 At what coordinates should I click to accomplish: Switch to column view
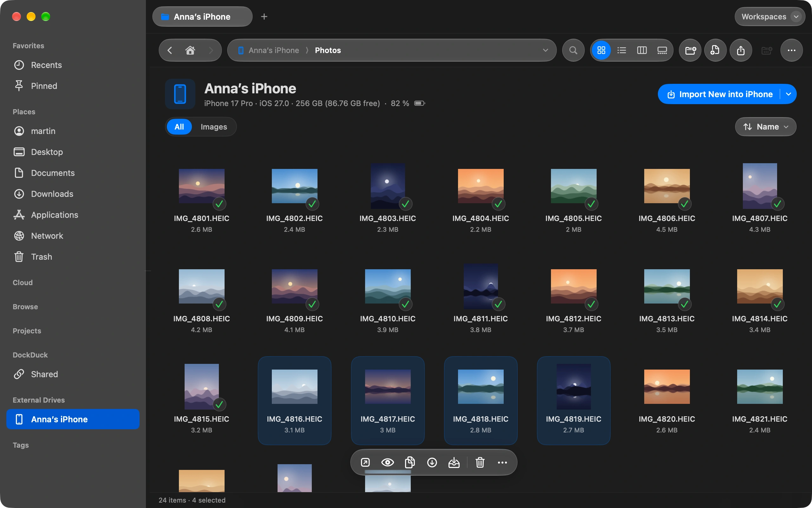click(x=642, y=50)
